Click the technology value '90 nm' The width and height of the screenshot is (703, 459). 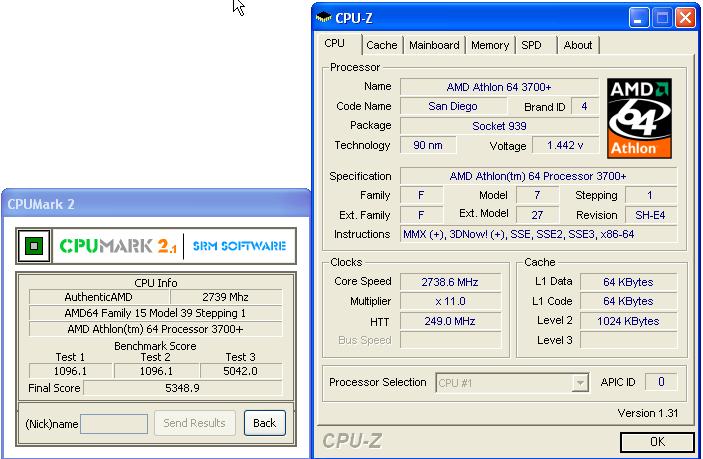pyautogui.click(x=428, y=145)
